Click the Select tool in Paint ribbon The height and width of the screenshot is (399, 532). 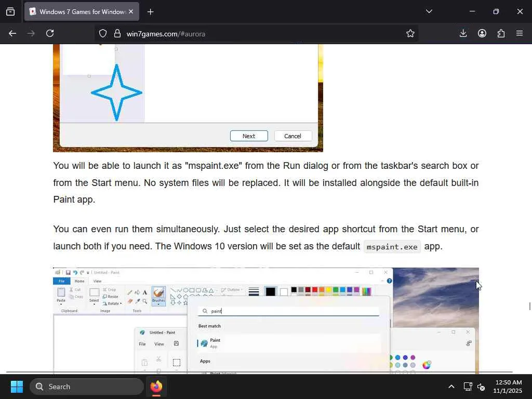[x=94, y=295]
